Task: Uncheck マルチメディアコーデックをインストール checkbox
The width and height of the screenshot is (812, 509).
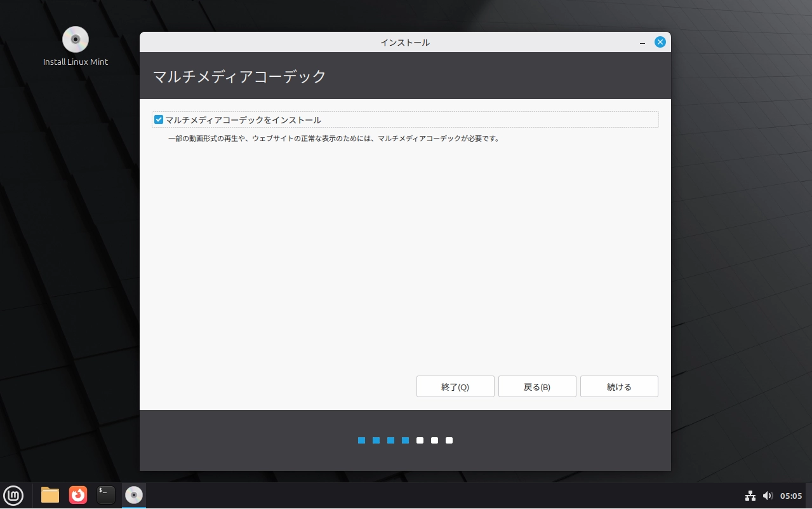Action: point(159,119)
